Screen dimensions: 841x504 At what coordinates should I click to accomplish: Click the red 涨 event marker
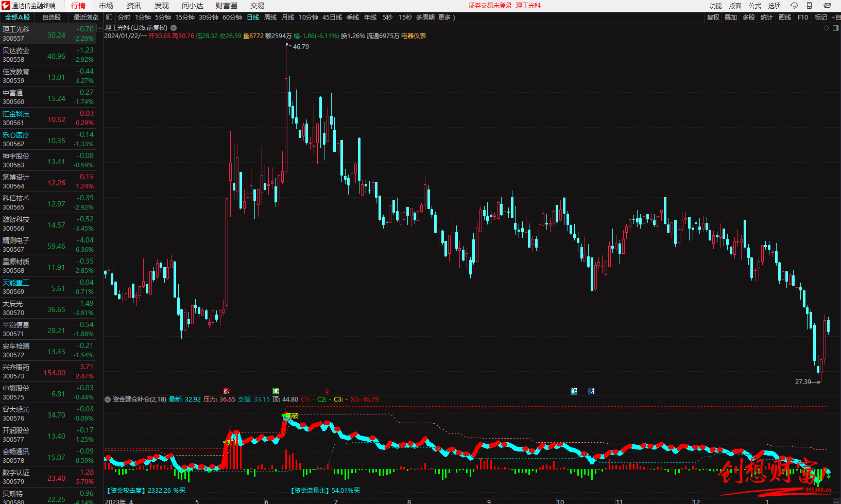tap(226, 391)
